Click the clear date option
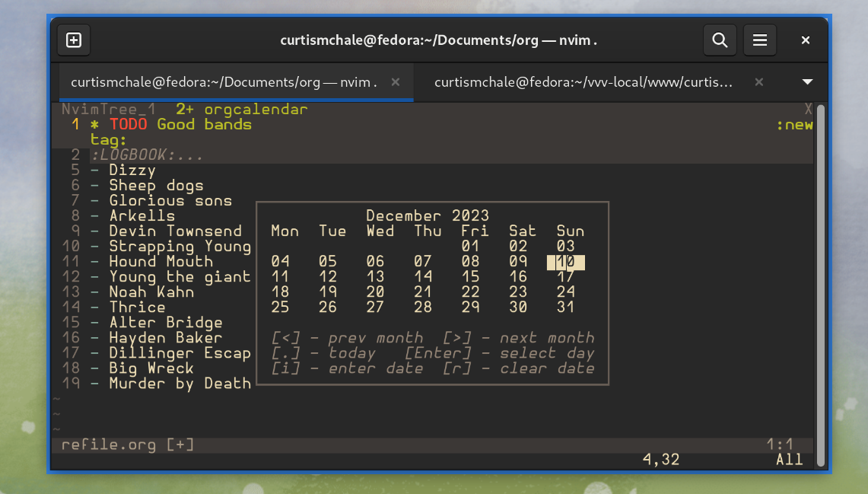The height and width of the screenshot is (494, 868). point(519,368)
